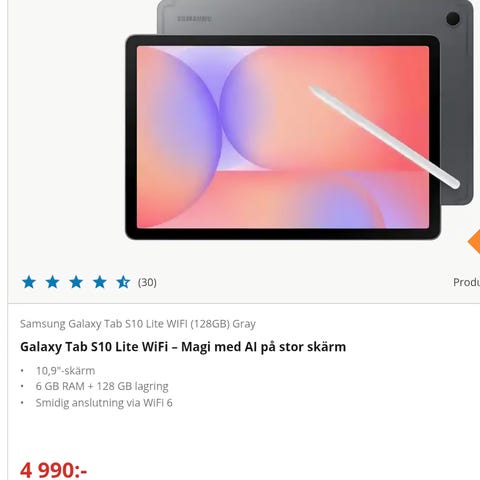Click the tablet back camera lens
The height and width of the screenshot is (480, 480).
click(453, 18)
